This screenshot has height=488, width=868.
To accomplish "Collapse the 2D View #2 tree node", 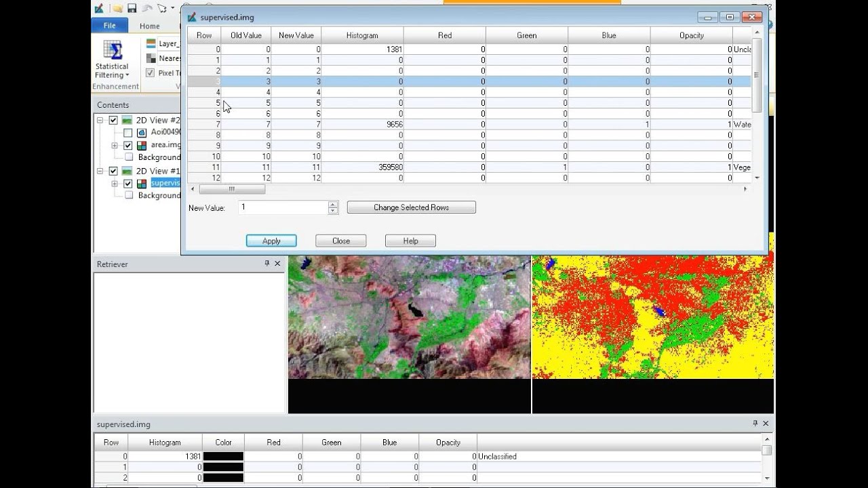I will click(100, 120).
